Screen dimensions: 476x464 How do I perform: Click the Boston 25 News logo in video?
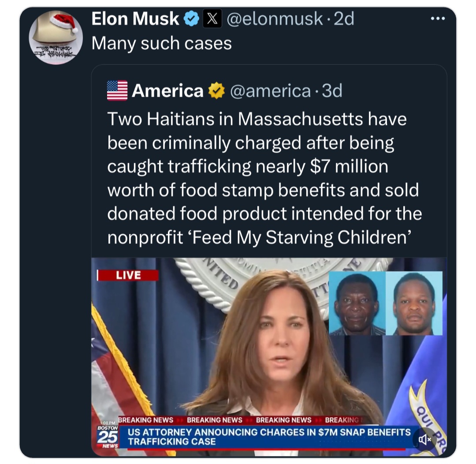coord(108,437)
